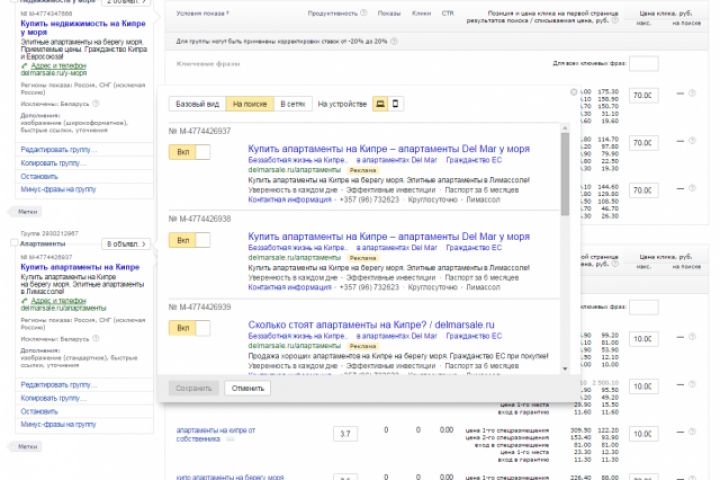Open ad title Купить недвижимость на Кипре у моря
The width and height of the screenshot is (720, 480).
point(83,28)
